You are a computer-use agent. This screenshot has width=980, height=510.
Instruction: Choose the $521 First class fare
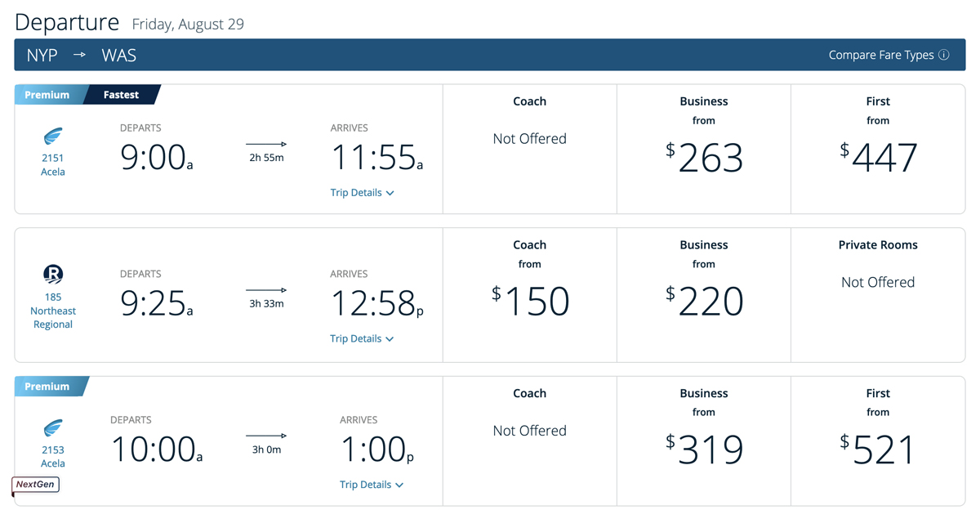pyautogui.click(x=878, y=450)
